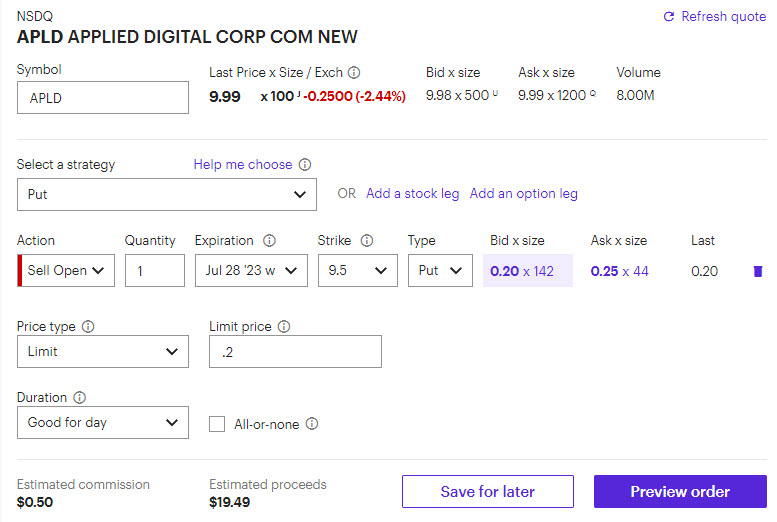
Task: Click the Expiration info icon
Action: (269, 241)
